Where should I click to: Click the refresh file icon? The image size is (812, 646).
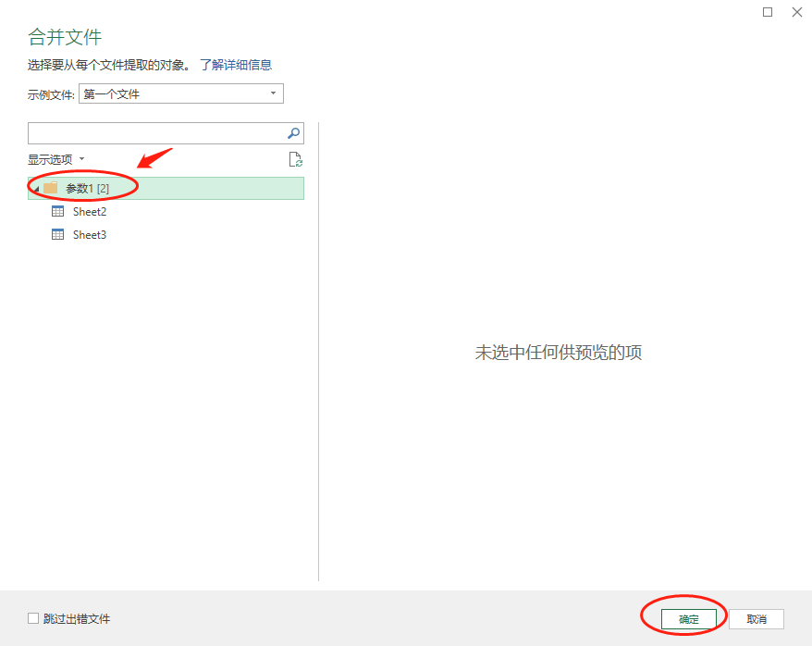[296, 159]
